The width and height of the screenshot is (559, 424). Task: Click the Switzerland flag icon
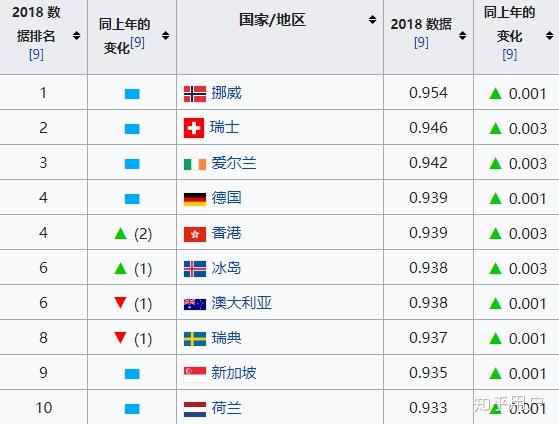click(194, 128)
